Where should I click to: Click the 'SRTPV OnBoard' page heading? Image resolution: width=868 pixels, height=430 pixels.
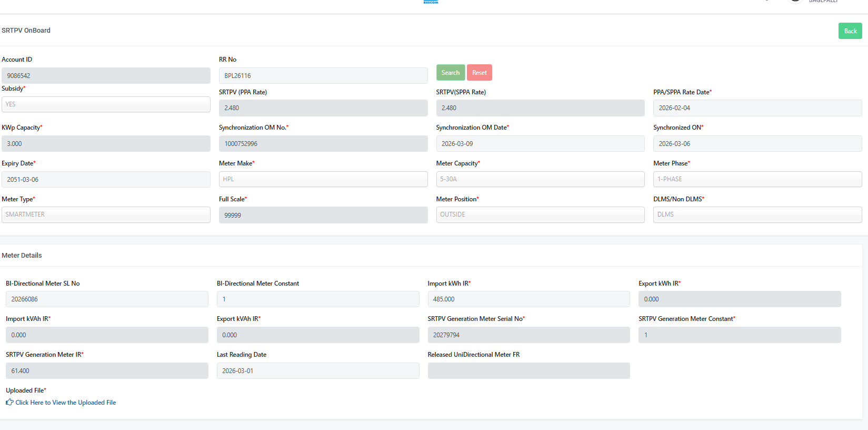[x=26, y=31]
